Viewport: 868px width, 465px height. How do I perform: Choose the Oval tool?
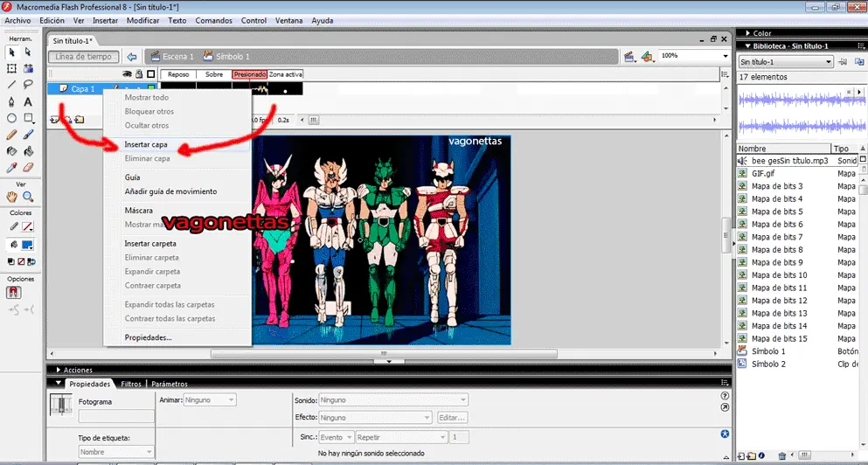[11, 118]
